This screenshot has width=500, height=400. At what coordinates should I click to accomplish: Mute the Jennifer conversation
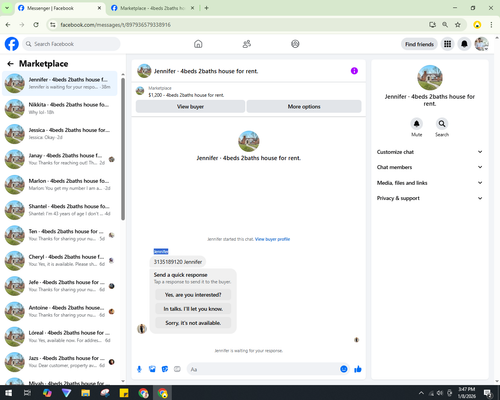pyautogui.click(x=417, y=124)
